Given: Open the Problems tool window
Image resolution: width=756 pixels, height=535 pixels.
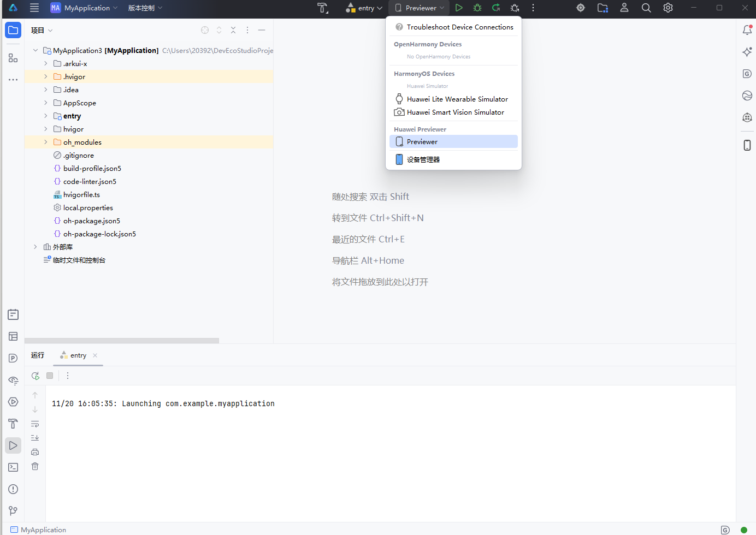Looking at the screenshot, I should click(x=13, y=489).
